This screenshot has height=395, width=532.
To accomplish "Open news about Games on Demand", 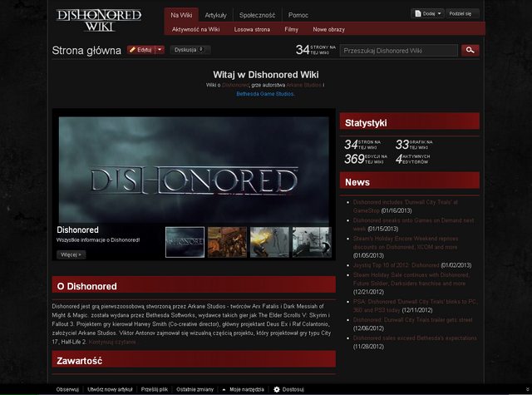I will [x=414, y=225].
